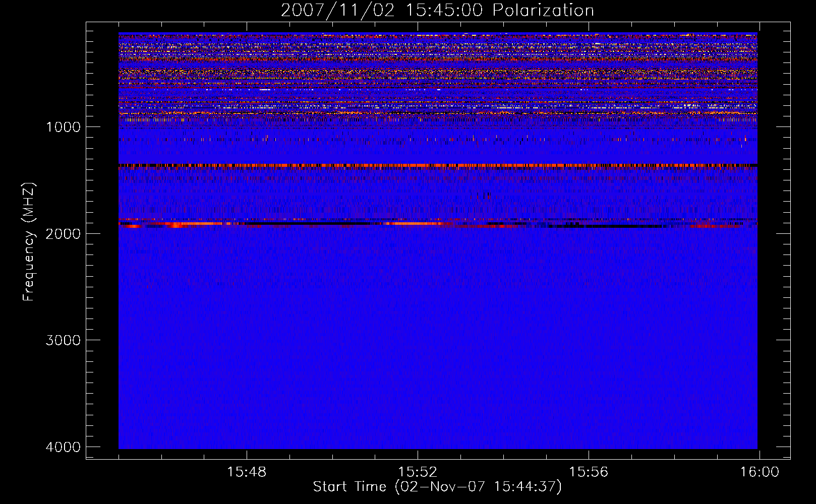Click the 4000 frequency tick label
Screen dimensions: 816x504
click(63, 447)
